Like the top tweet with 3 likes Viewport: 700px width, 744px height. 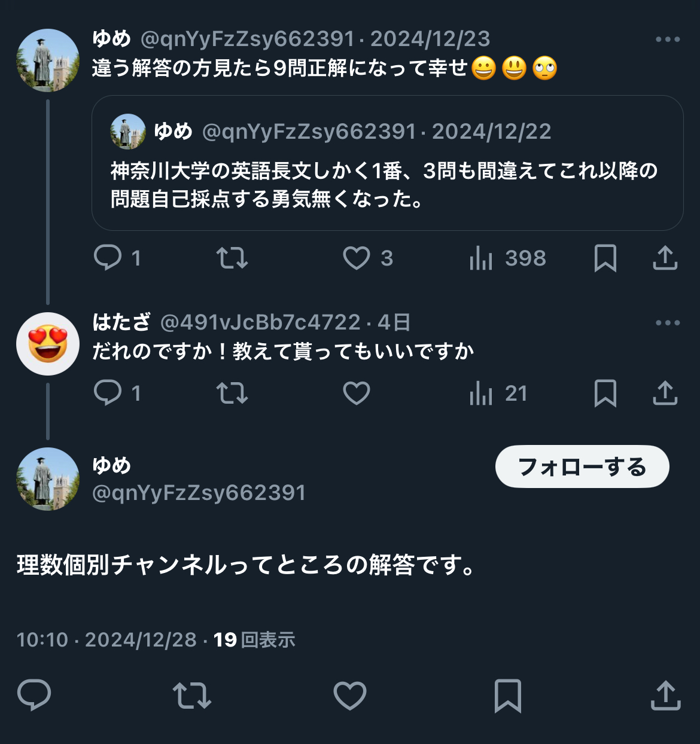pos(368,258)
